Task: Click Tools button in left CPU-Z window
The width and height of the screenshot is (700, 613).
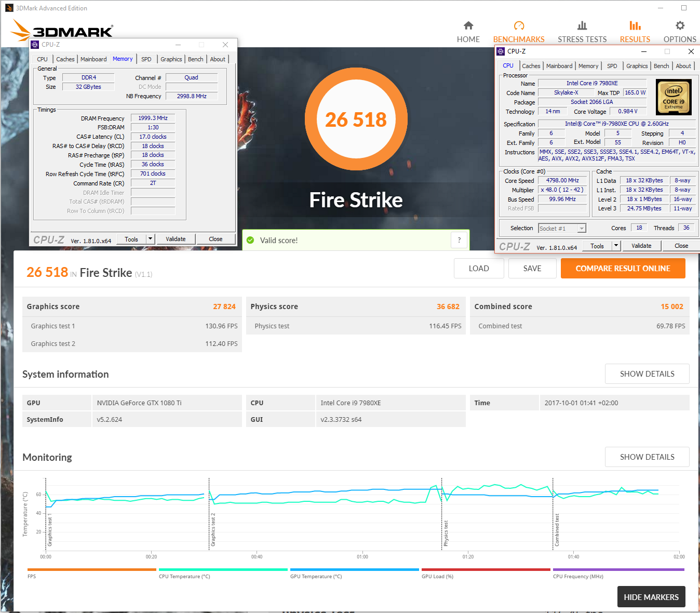Action: pyautogui.click(x=131, y=239)
